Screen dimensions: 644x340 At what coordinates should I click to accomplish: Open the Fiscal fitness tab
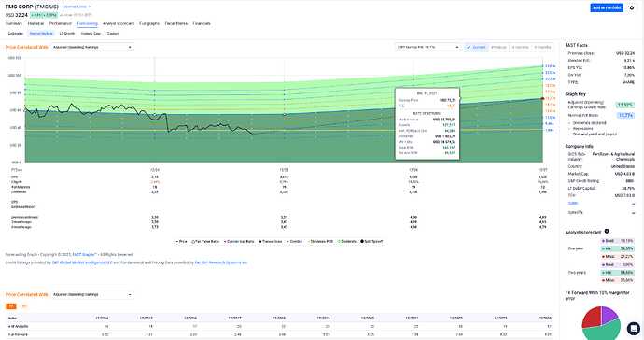(x=176, y=23)
